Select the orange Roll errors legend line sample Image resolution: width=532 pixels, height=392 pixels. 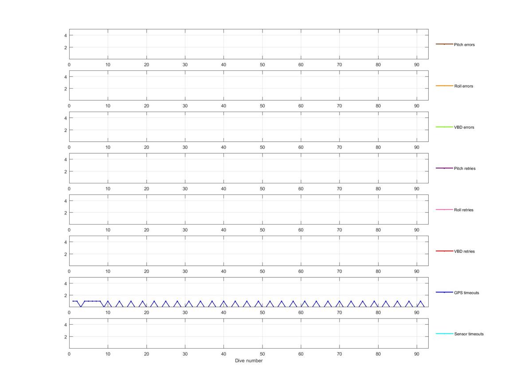(x=444, y=85)
